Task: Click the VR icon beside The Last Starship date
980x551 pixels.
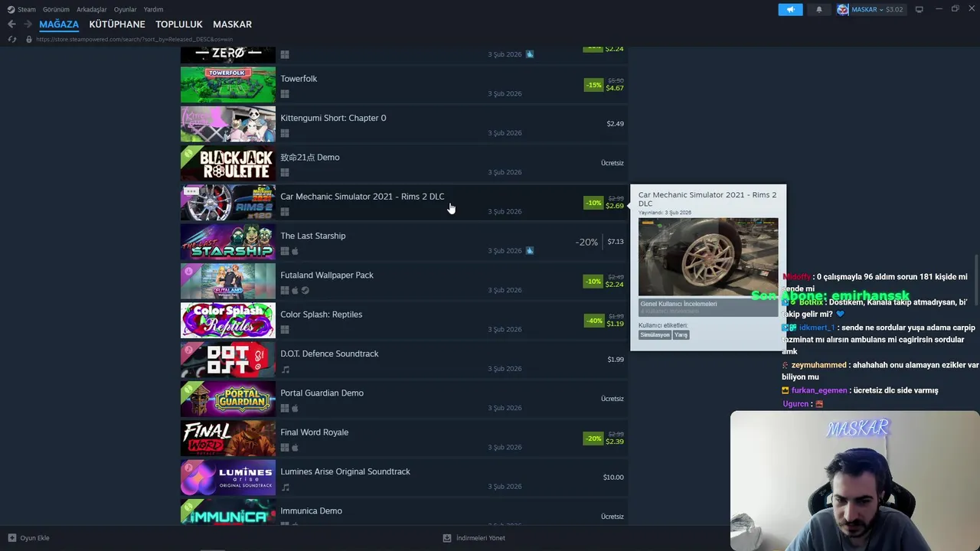Action: 529,250
